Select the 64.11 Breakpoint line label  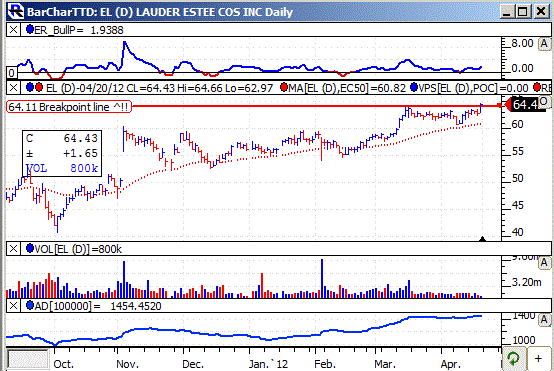click(x=69, y=107)
